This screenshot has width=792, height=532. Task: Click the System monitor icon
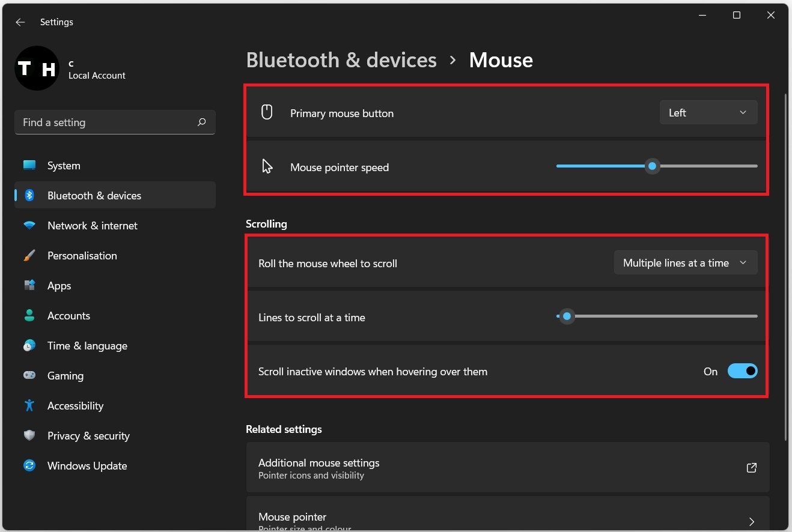click(x=29, y=165)
